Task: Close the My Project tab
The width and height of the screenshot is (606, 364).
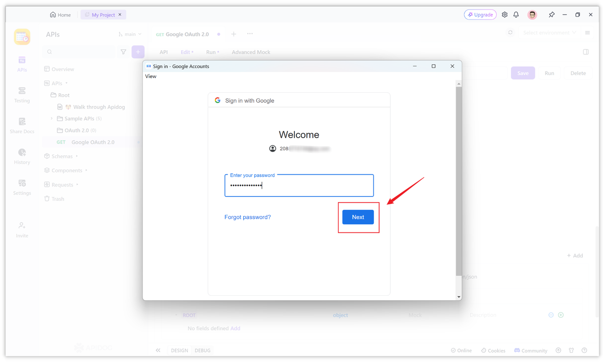Action: click(120, 15)
